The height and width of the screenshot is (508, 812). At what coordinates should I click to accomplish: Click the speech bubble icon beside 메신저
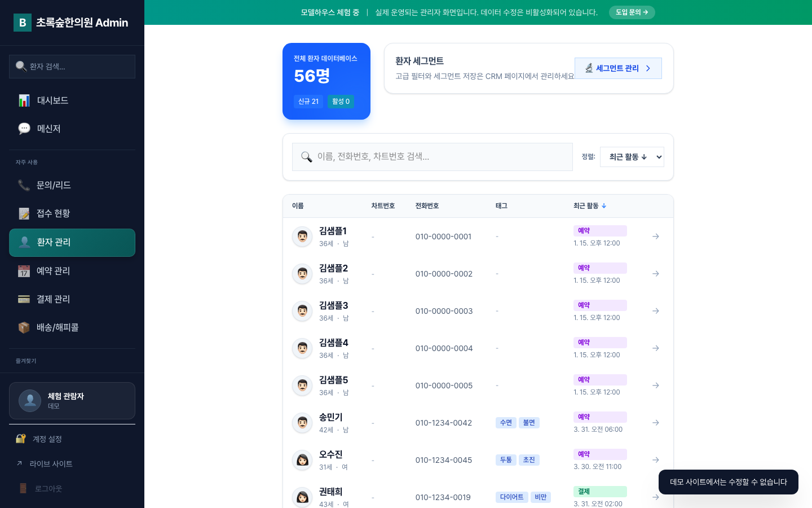click(24, 129)
